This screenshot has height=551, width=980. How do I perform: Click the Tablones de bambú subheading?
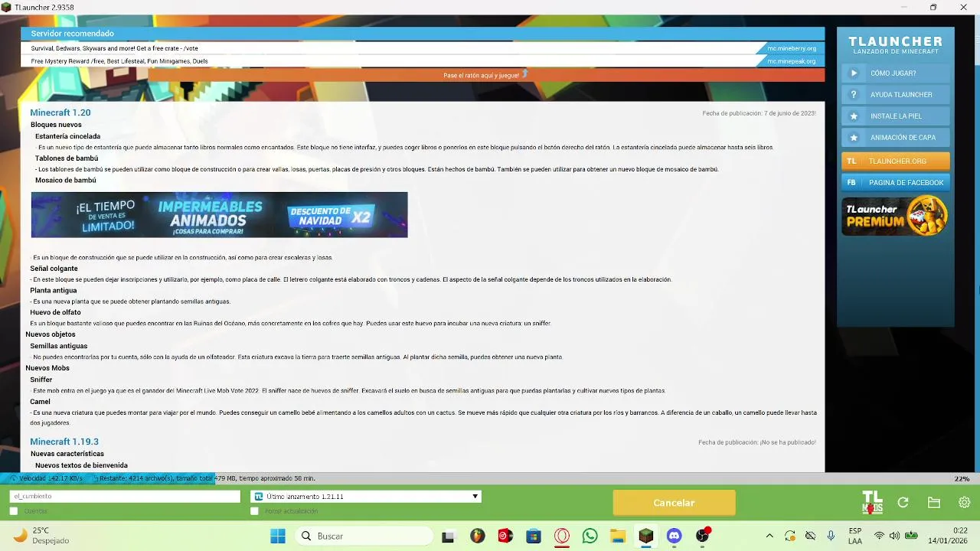tap(67, 158)
